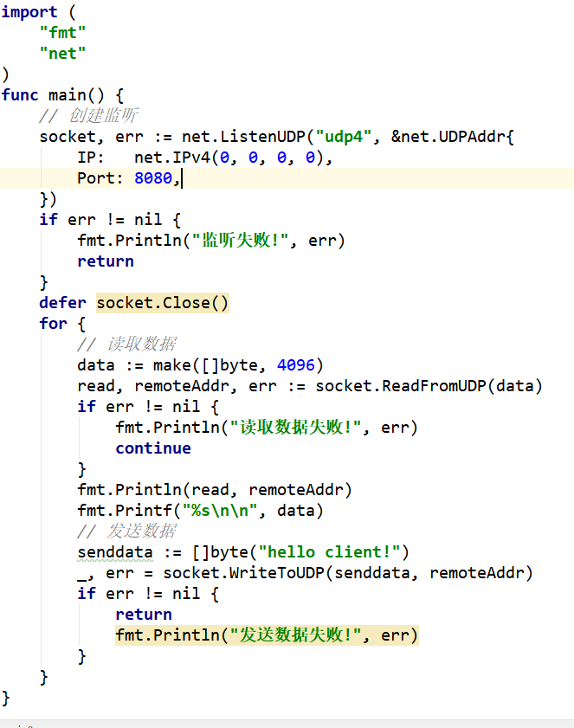Click the Port: field name
Screen dimensions: 574x728
(100, 178)
